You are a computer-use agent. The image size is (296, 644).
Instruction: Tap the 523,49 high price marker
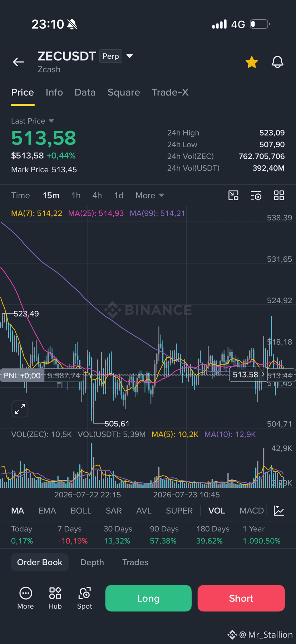click(x=26, y=314)
